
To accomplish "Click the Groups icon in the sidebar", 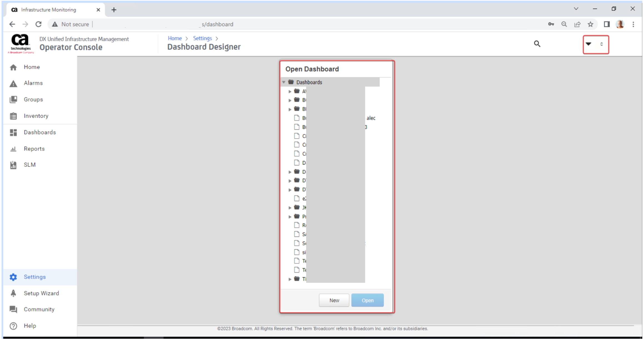I will tap(13, 100).
